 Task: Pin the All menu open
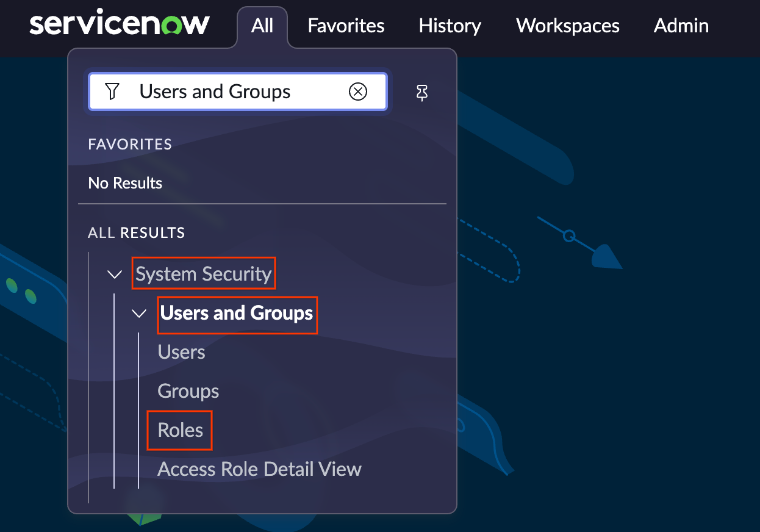[x=421, y=93]
